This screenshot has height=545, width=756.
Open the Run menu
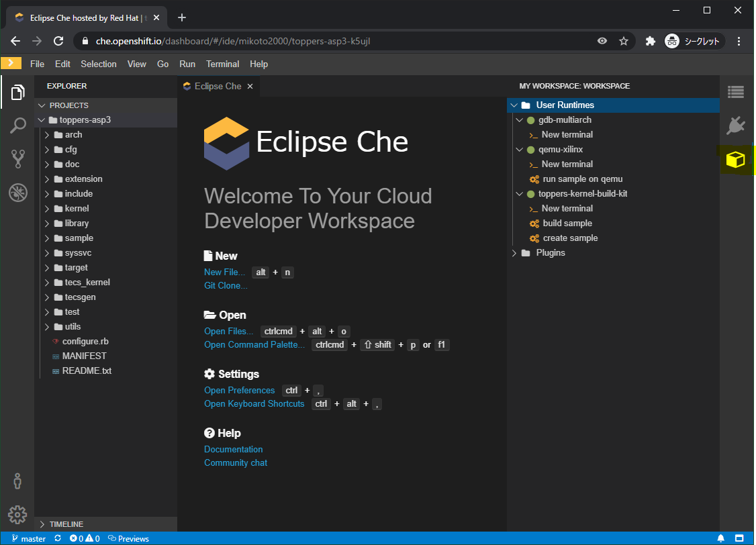[187, 64]
